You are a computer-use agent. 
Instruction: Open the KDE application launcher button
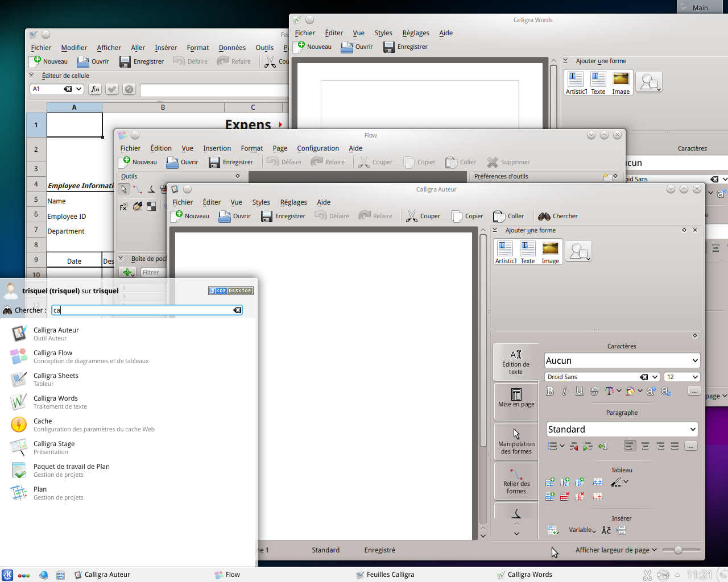point(7,575)
